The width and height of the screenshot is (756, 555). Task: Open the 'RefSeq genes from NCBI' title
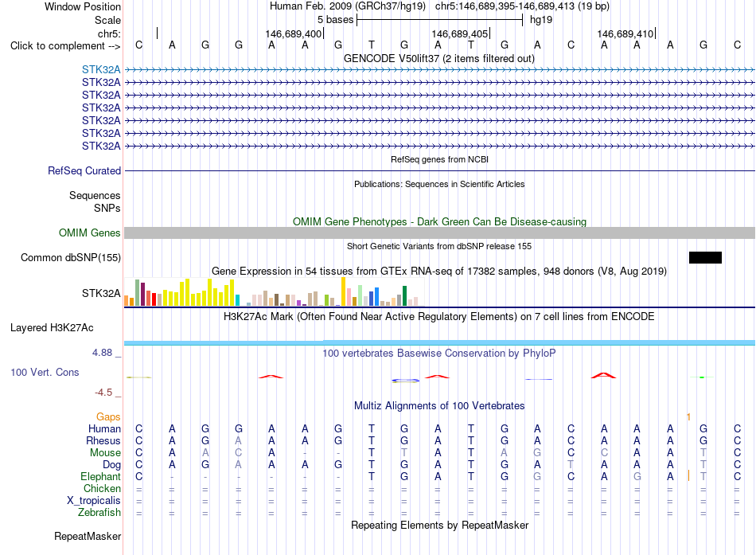coord(439,159)
